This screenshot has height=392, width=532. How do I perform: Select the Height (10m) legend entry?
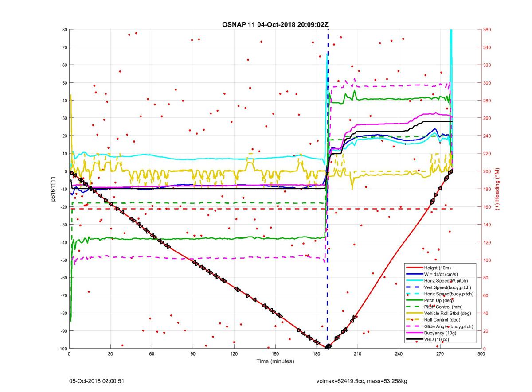[437, 268]
